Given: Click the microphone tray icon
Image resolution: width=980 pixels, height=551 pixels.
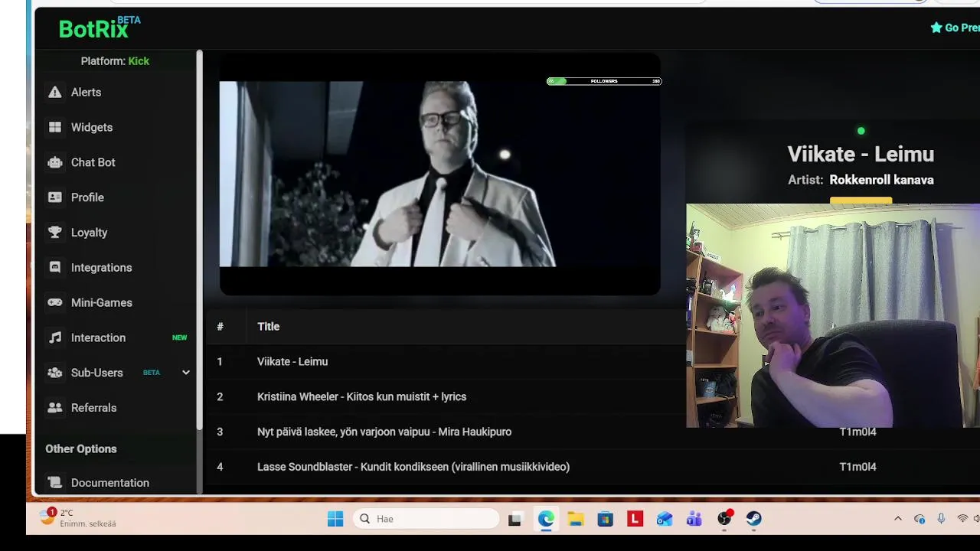Looking at the screenshot, I should click(941, 519).
